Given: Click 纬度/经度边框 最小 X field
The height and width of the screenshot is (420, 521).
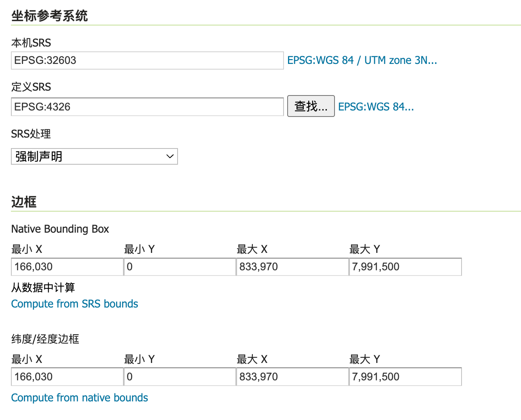Looking at the screenshot, I should coord(67,377).
